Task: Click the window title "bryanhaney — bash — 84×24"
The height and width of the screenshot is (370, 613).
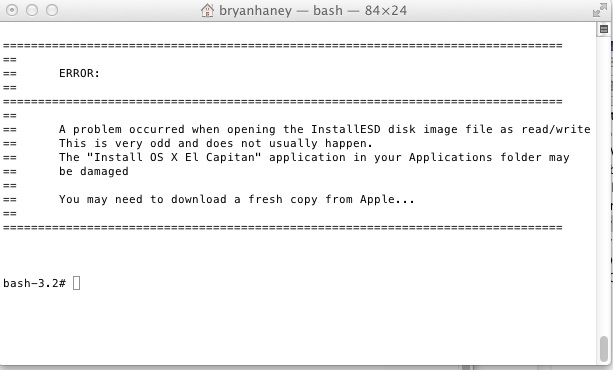Action: click(x=313, y=11)
